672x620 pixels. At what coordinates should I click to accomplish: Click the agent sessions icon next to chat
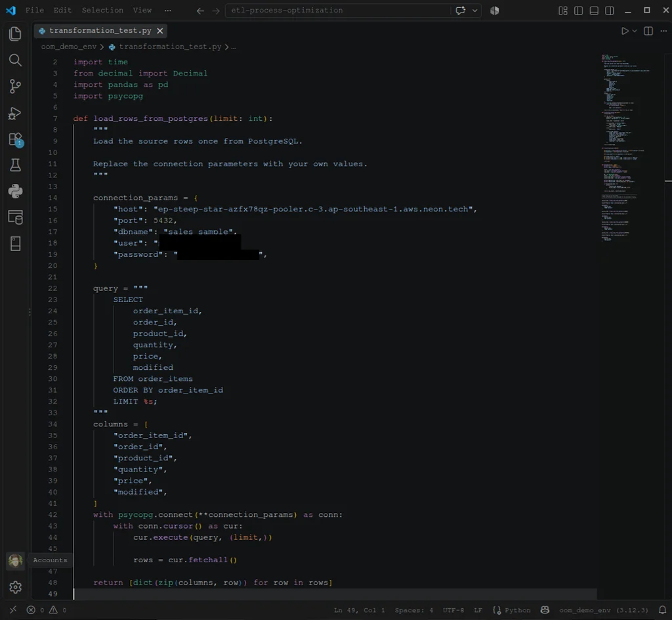point(495,11)
